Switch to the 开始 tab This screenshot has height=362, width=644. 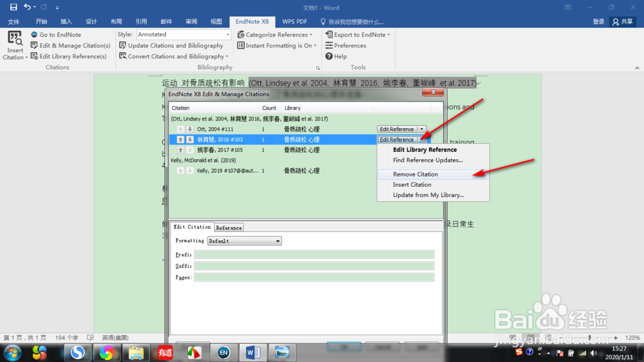[x=41, y=22]
